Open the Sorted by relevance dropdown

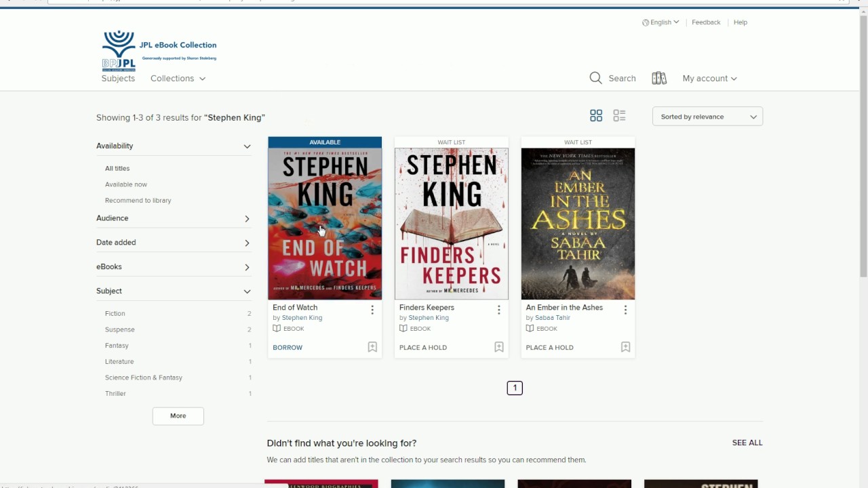(x=707, y=117)
